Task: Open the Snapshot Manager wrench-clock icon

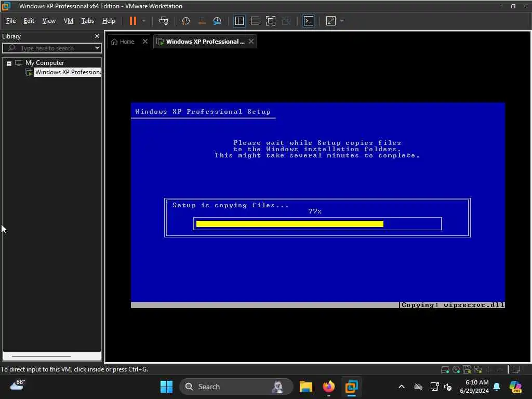Action: click(x=217, y=21)
